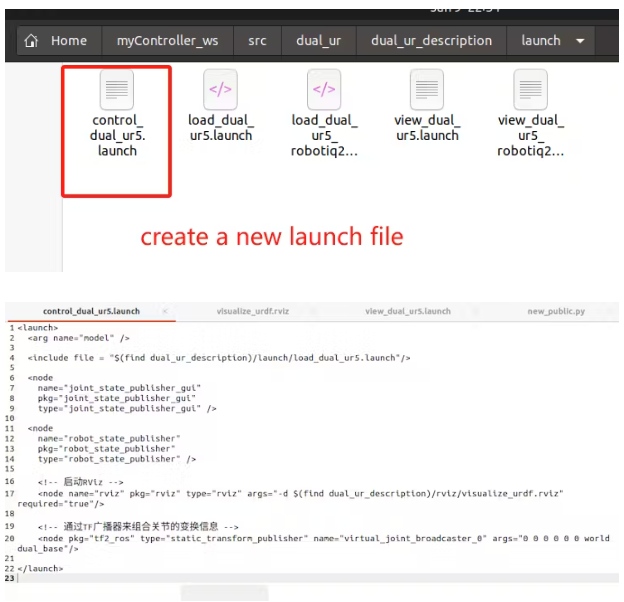This screenshot has width=624, height=602.
Task: Jump to the src folder breadcrumb
Action: 257,41
